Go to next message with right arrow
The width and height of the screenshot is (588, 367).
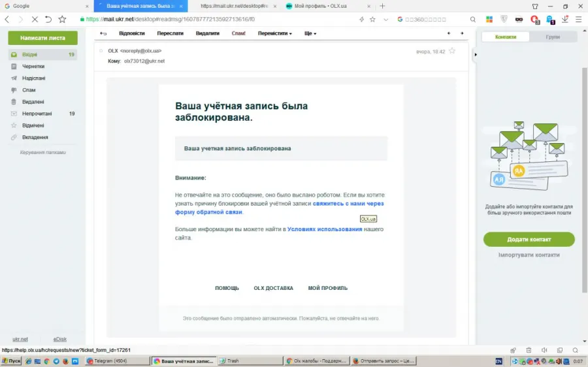click(x=462, y=33)
